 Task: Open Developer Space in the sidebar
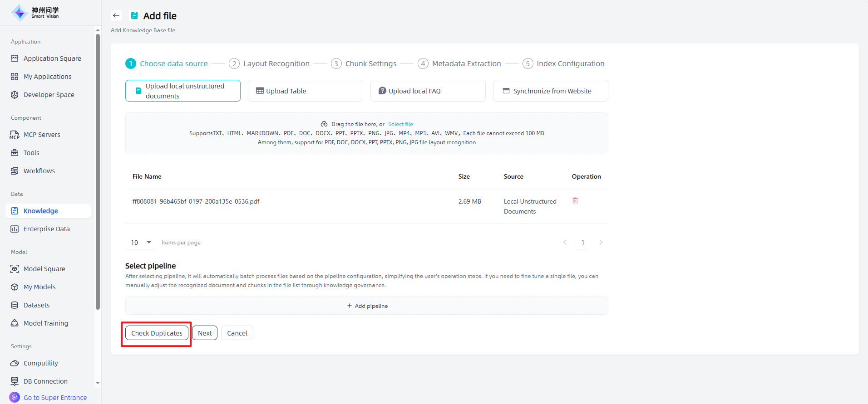pyautogui.click(x=49, y=95)
